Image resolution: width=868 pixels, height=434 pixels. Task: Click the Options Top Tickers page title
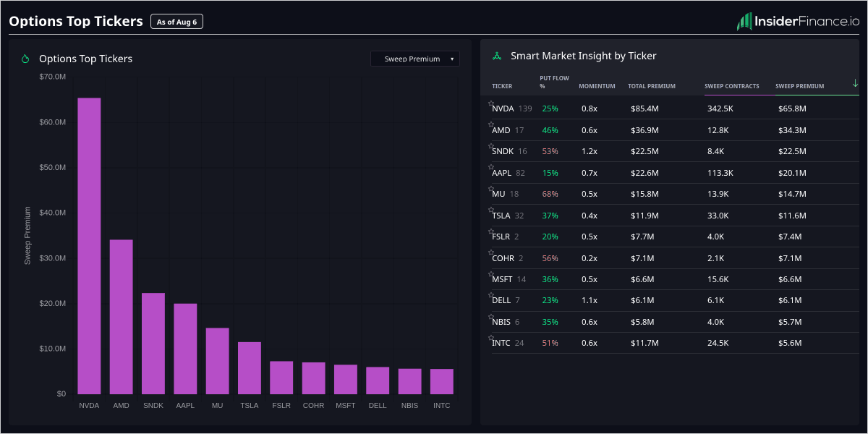pyautogui.click(x=76, y=22)
